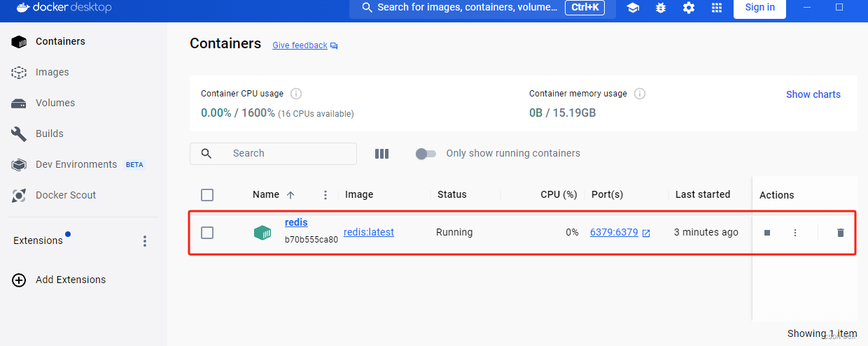Click the 0% CPU cell
This screenshot has width=868, height=346.
(572, 232)
